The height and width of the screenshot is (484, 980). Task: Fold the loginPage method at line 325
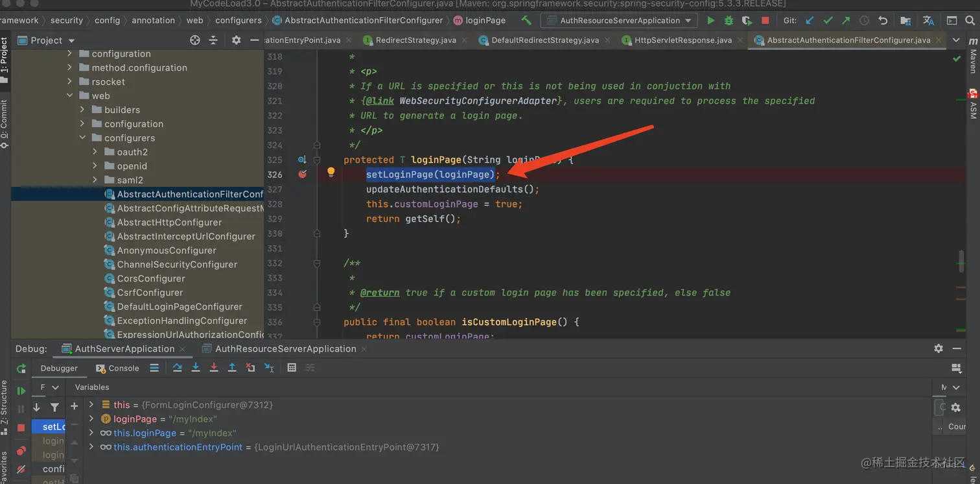(317, 160)
